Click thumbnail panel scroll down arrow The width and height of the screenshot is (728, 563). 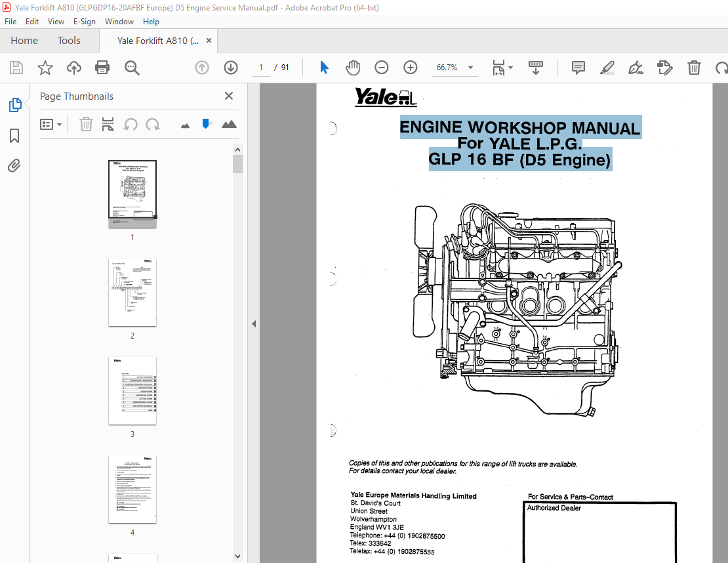(237, 556)
